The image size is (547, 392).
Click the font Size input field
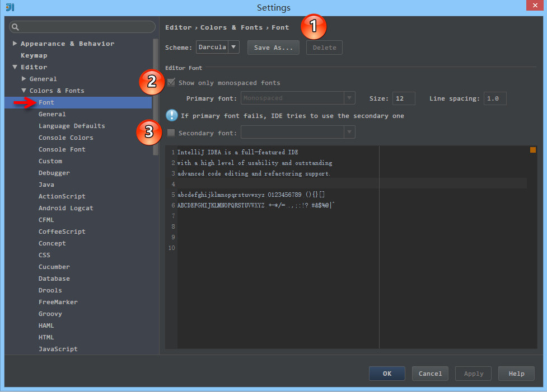click(x=403, y=98)
